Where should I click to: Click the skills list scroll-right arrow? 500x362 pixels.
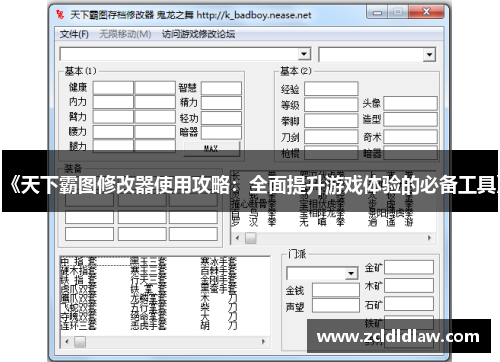point(429,238)
